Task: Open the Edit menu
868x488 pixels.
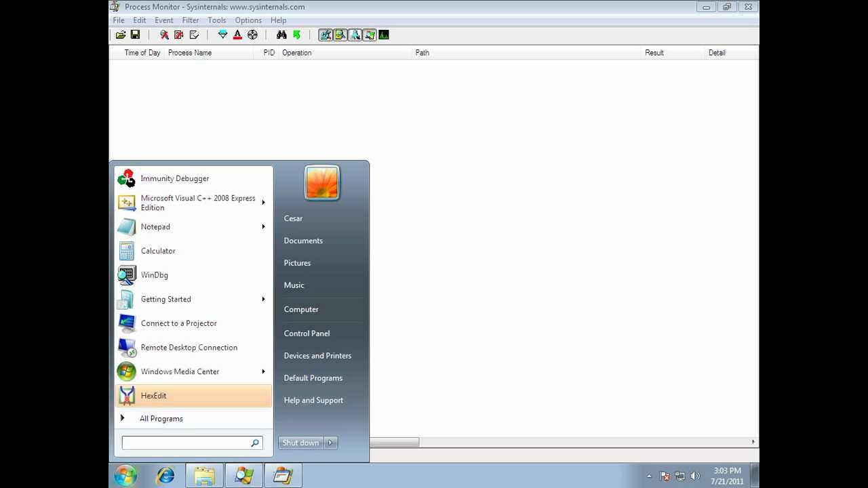Action: point(140,20)
